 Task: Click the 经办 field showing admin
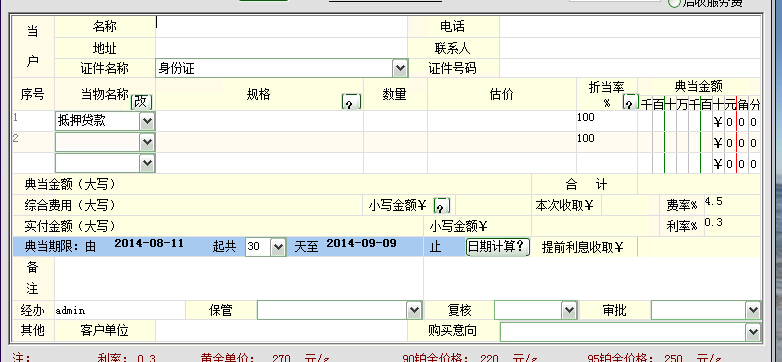tap(120, 311)
